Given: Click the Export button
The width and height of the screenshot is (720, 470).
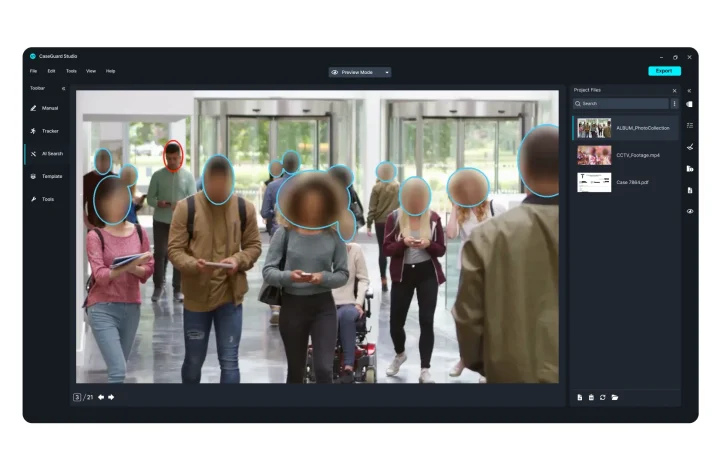Looking at the screenshot, I should (x=664, y=71).
